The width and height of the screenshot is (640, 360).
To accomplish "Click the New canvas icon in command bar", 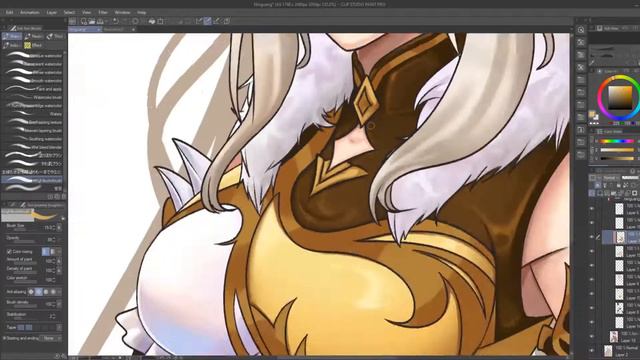I will (84, 21).
